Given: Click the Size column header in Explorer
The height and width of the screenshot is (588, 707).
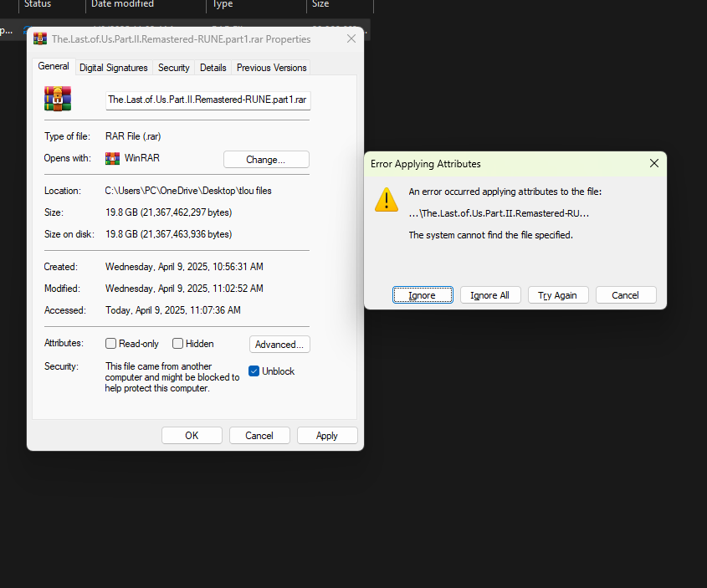Looking at the screenshot, I should pyautogui.click(x=340, y=4).
